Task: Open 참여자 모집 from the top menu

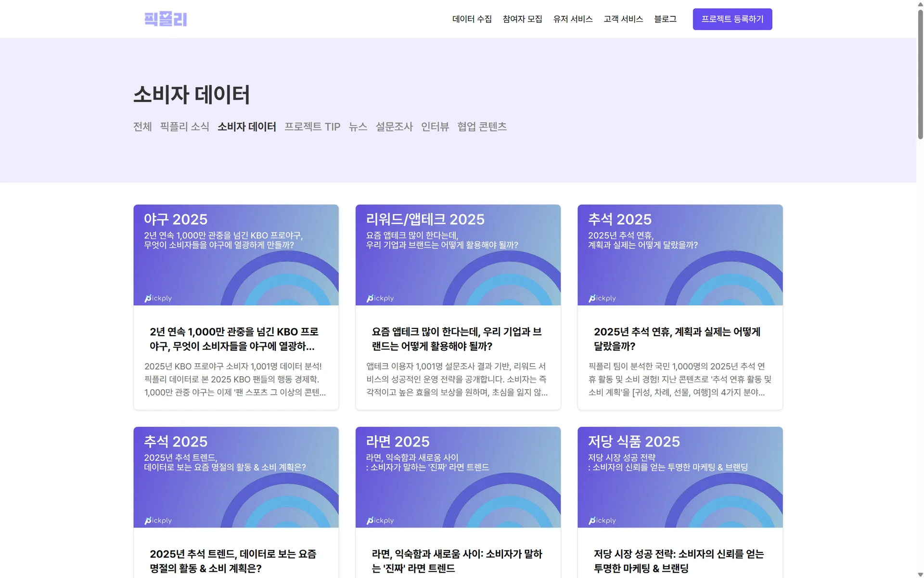Action: (522, 19)
